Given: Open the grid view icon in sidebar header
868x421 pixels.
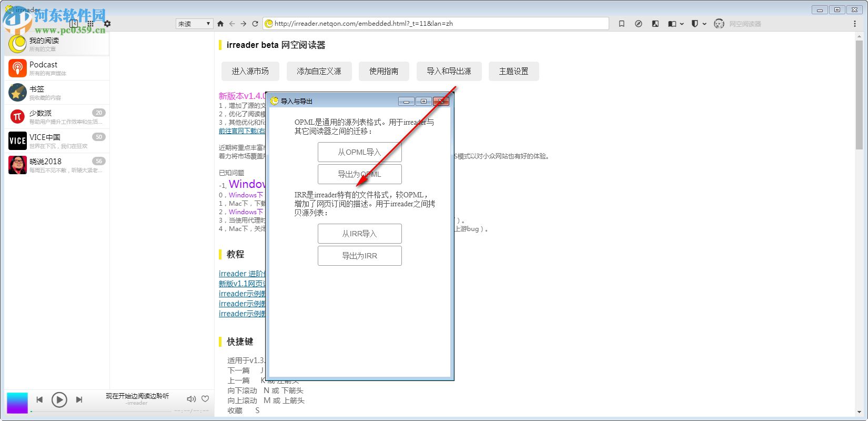Looking at the screenshot, I should tap(90, 24).
